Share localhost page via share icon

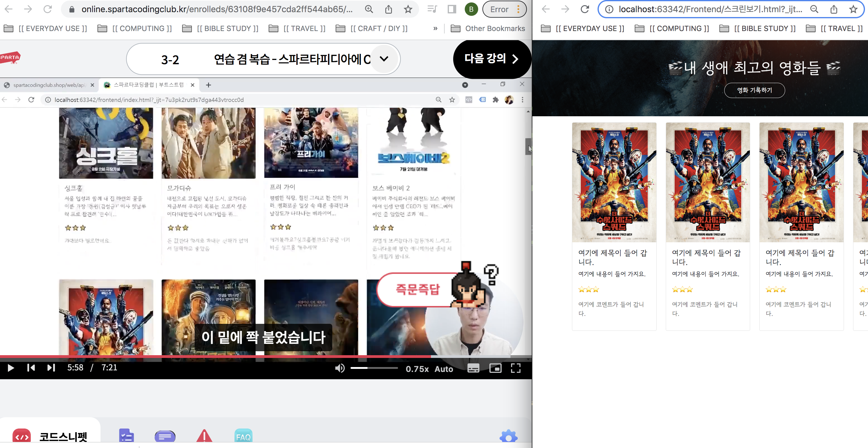point(834,9)
